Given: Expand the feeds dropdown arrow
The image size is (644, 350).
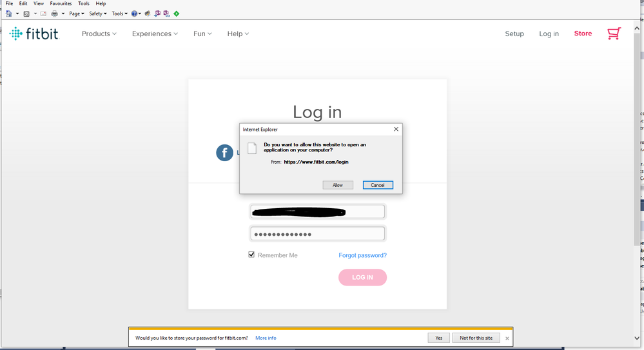Looking at the screenshot, I should click(x=35, y=14).
